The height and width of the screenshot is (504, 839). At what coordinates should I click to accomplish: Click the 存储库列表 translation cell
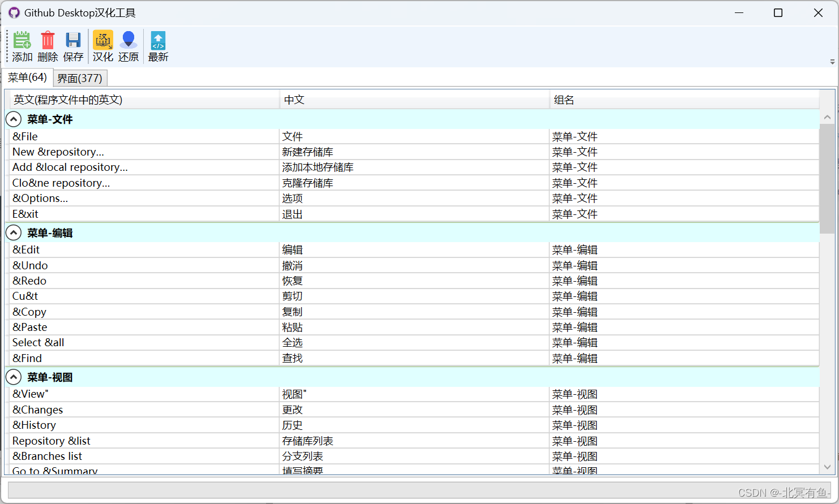[x=415, y=441]
